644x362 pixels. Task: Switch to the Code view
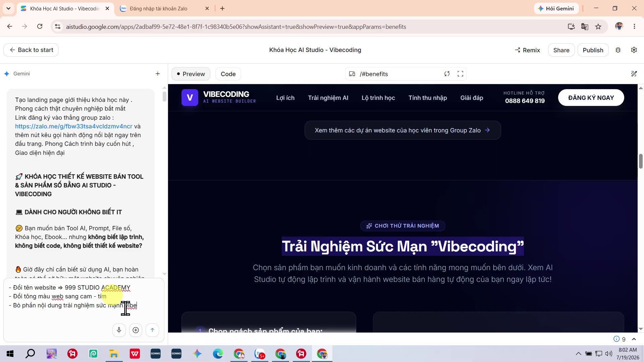(x=228, y=74)
